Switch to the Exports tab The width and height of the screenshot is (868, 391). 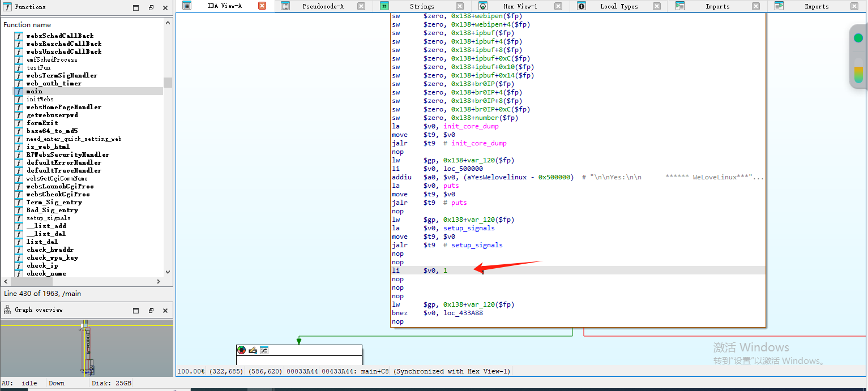(x=816, y=6)
